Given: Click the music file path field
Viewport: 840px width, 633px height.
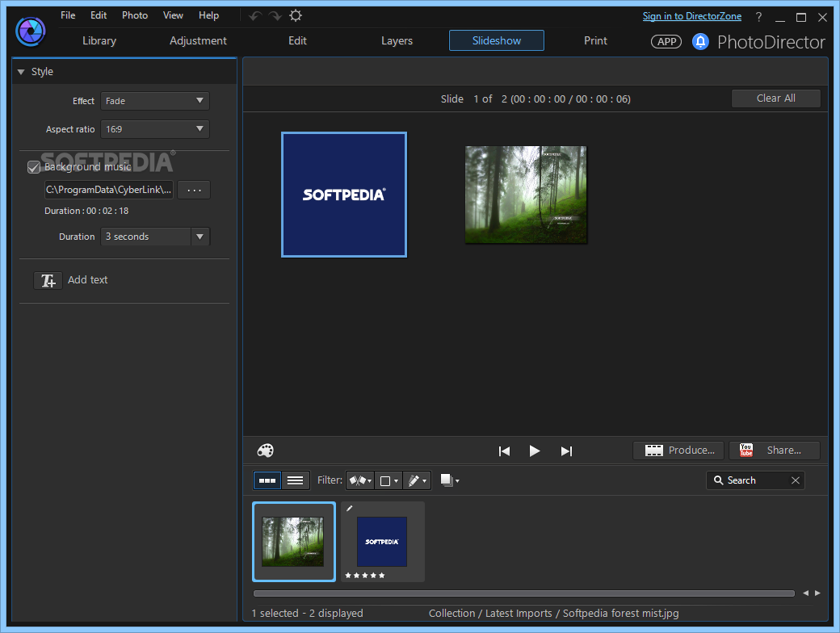Looking at the screenshot, I should point(109,190).
